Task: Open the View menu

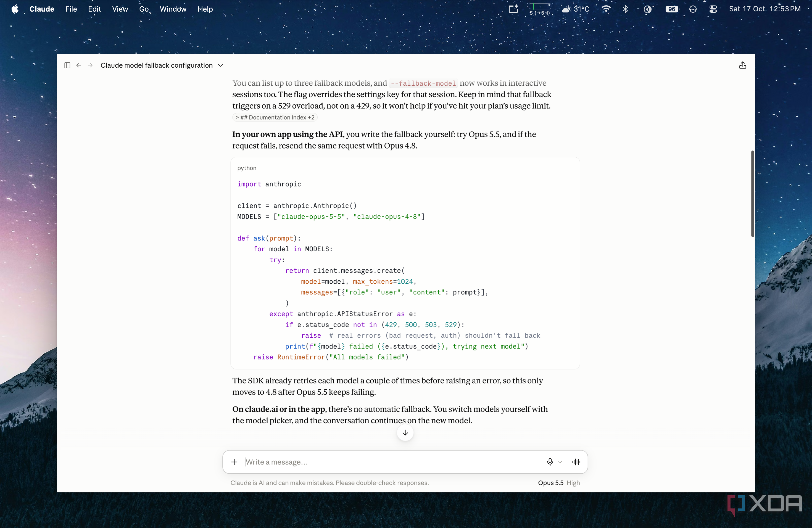Action: click(x=120, y=9)
